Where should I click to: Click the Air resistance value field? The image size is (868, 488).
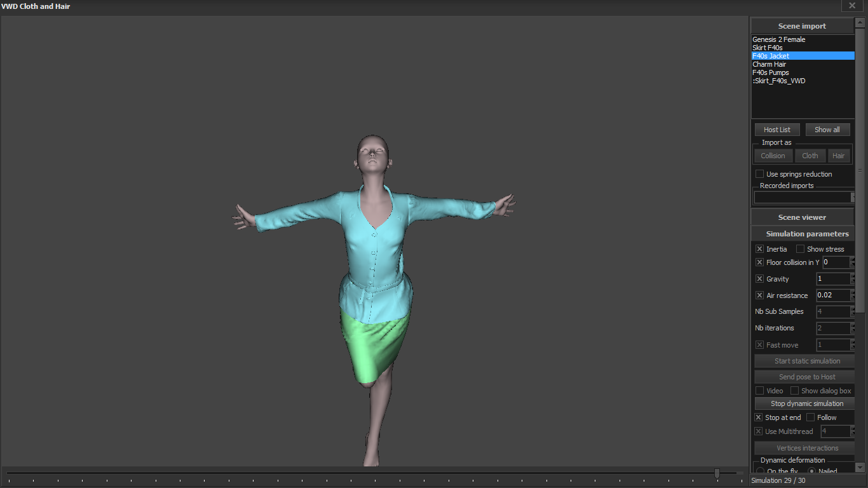click(833, 295)
